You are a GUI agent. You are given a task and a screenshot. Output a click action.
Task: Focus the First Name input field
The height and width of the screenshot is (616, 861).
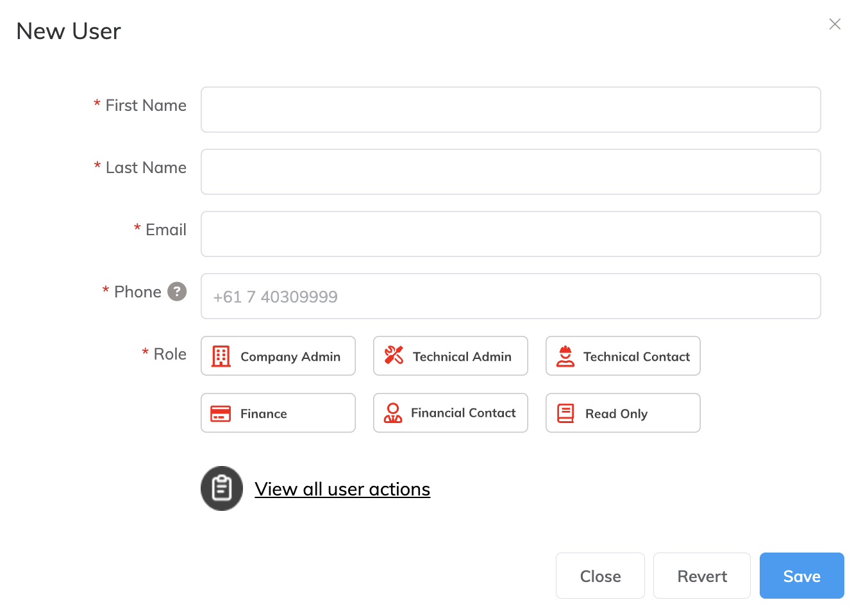tap(511, 110)
